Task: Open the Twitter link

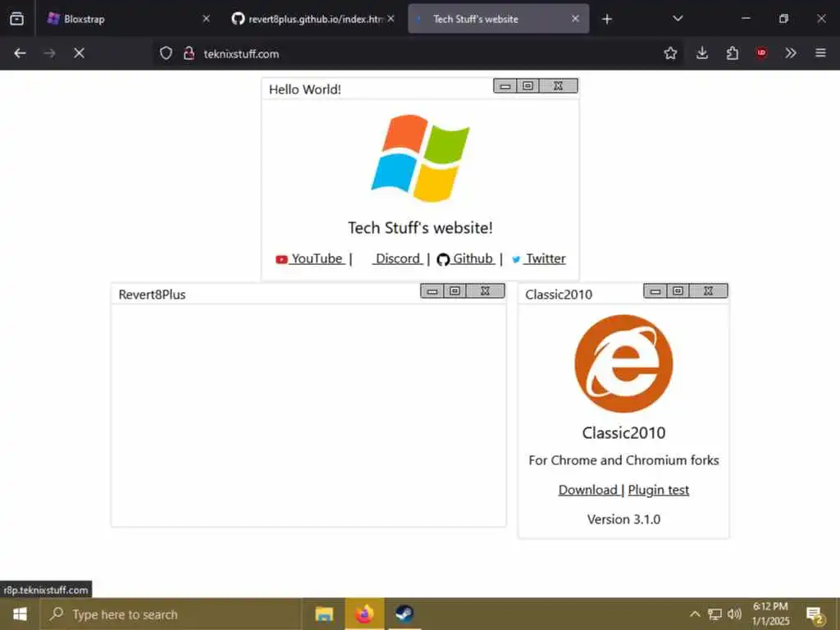Action: pyautogui.click(x=538, y=258)
